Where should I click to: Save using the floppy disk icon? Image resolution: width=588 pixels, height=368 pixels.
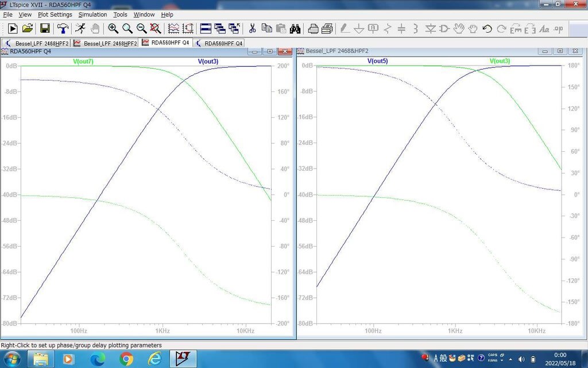pos(45,29)
